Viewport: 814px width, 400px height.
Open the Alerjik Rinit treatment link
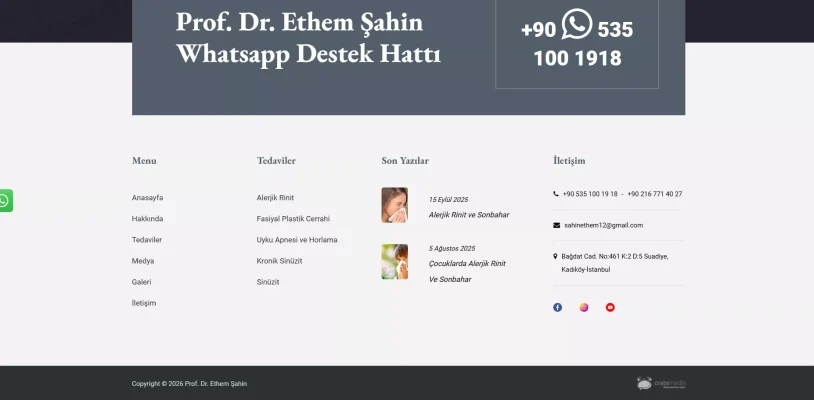(275, 198)
